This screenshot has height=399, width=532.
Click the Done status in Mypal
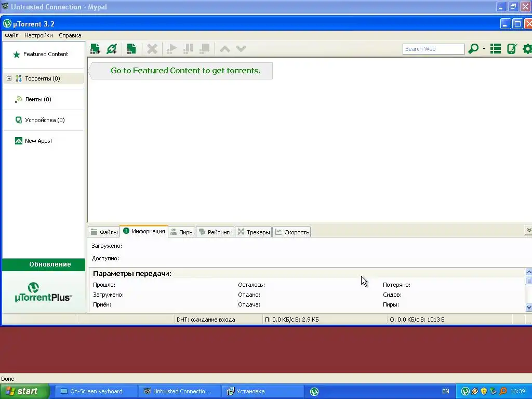point(7,379)
